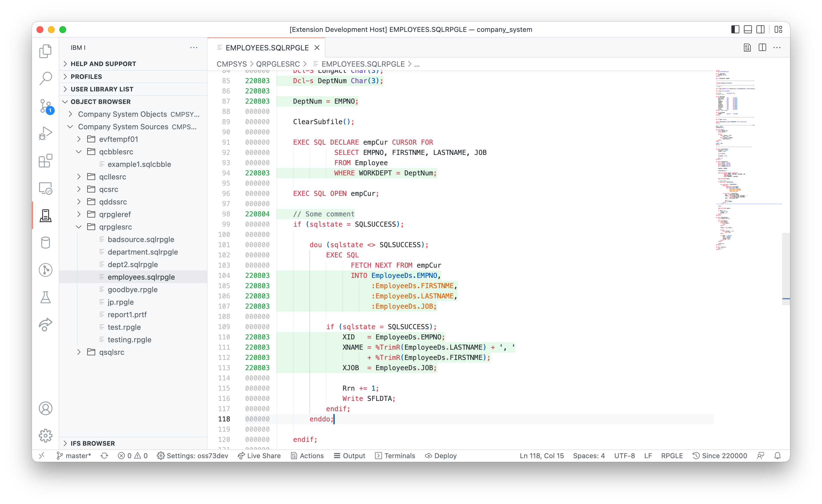Open the Run and Debug view

[x=45, y=133]
